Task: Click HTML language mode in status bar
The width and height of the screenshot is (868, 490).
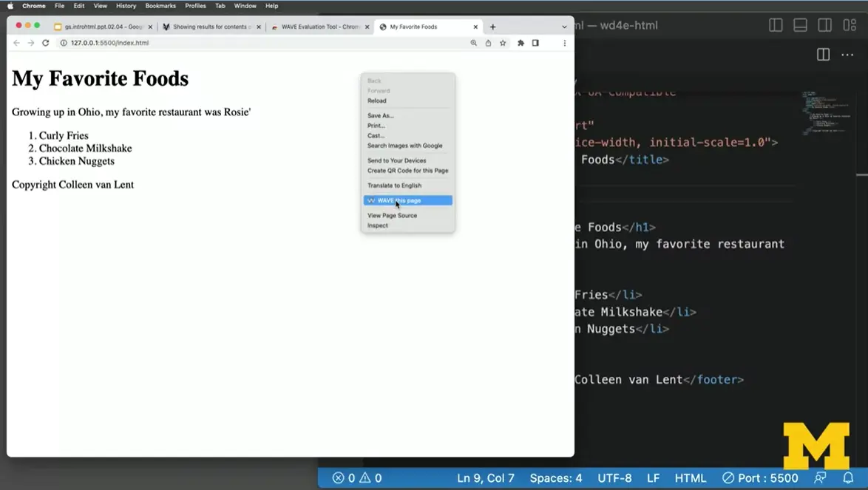Action: click(691, 477)
